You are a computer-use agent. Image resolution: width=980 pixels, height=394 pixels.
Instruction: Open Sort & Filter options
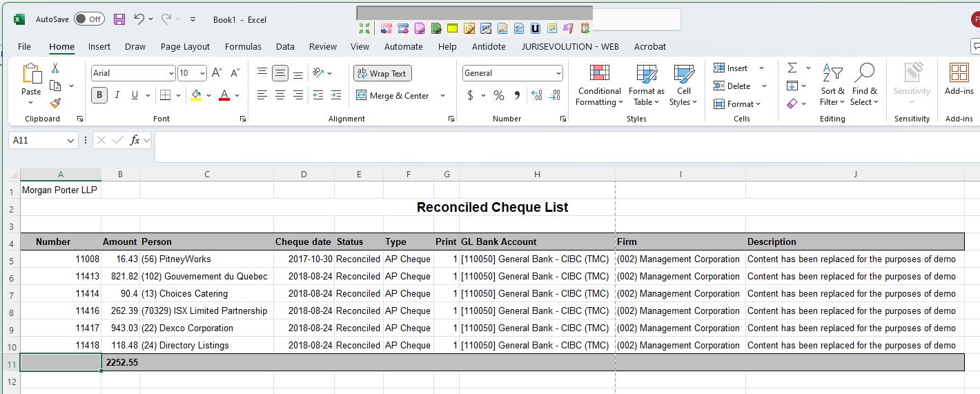[832, 86]
